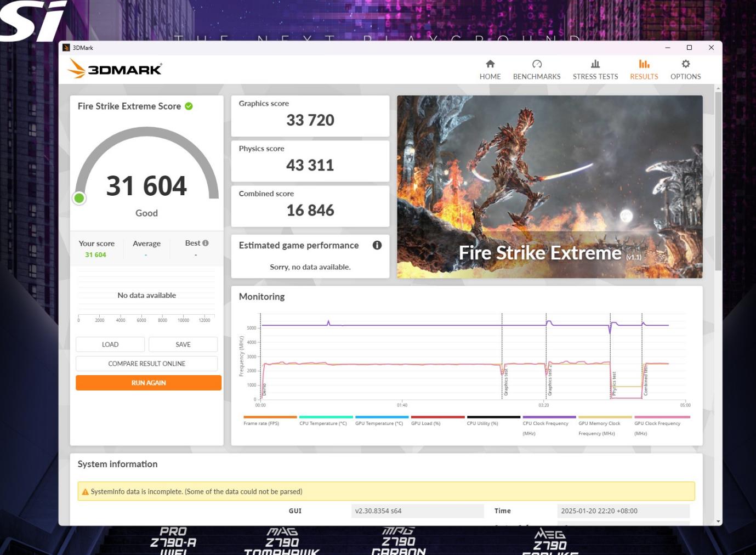Image resolution: width=756 pixels, height=555 pixels.
Task: Toggle GPU Memory Clock Frequency legend item
Action: point(605,426)
